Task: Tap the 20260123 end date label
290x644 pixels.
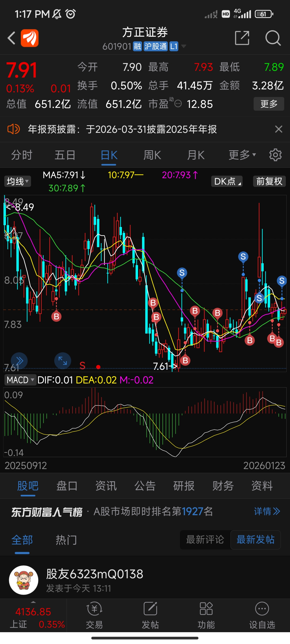Action: tap(264, 466)
